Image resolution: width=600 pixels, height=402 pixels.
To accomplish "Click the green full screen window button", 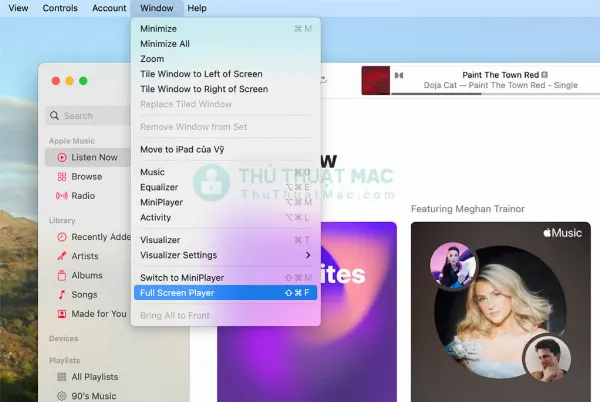I will tap(83, 81).
